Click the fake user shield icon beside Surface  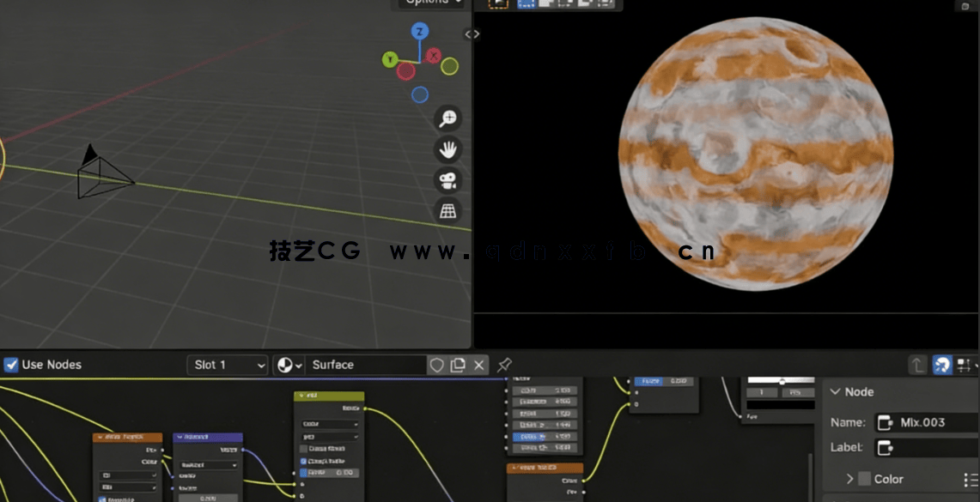click(x=437, y=365)
